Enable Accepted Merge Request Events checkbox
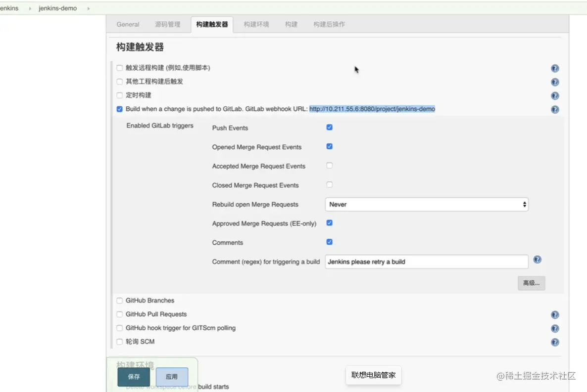 [330, 165]
